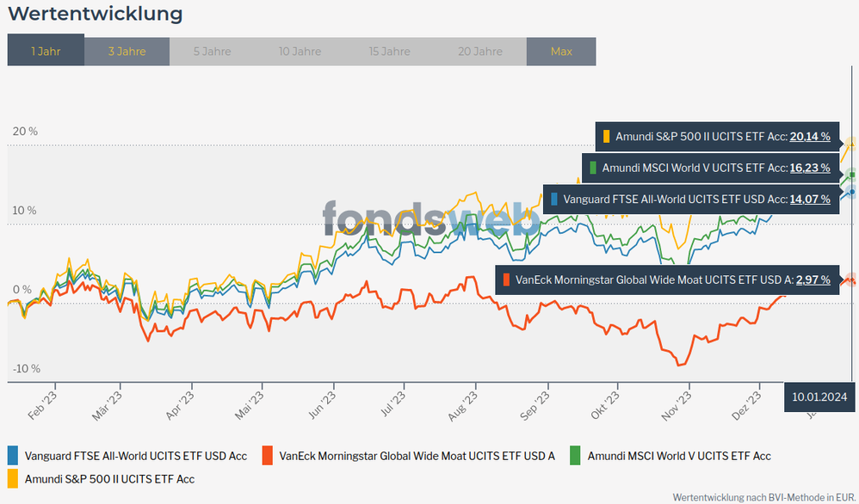This screenshot has height=504, width=859.
Task: Show the Max time range
Action: tap(561, 51)
